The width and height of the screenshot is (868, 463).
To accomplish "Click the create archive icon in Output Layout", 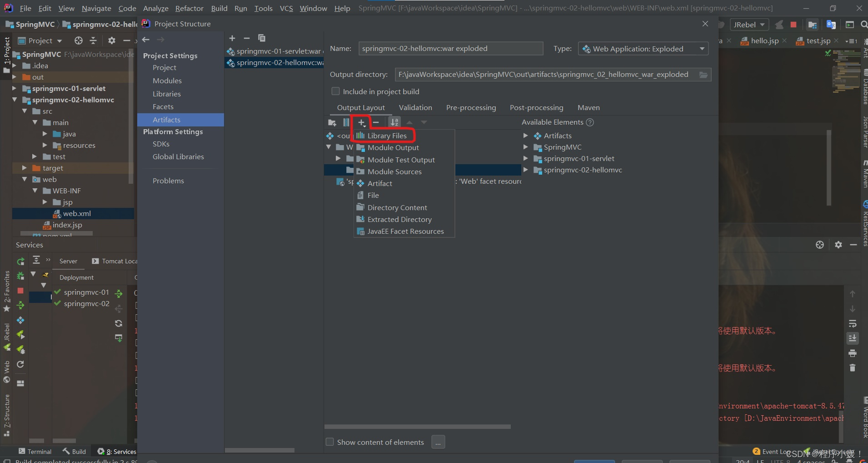I will (x=346, y=122).
